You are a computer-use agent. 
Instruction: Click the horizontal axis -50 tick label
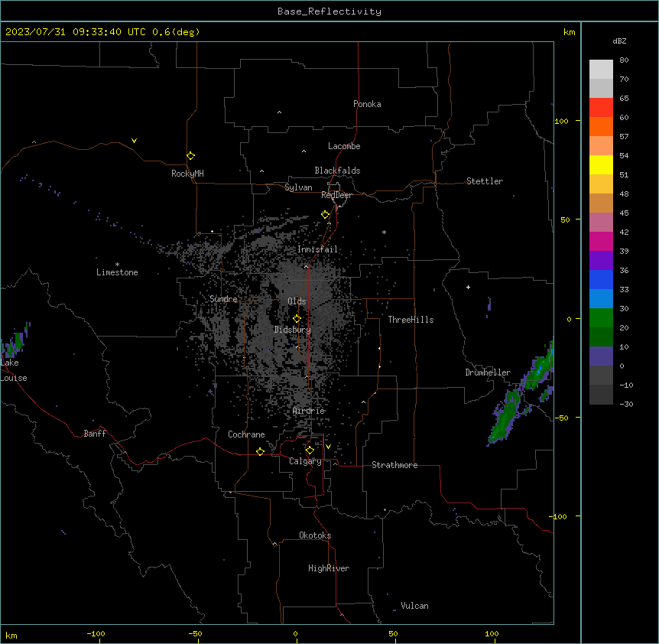pyautogui.click(x=195, y=633)
